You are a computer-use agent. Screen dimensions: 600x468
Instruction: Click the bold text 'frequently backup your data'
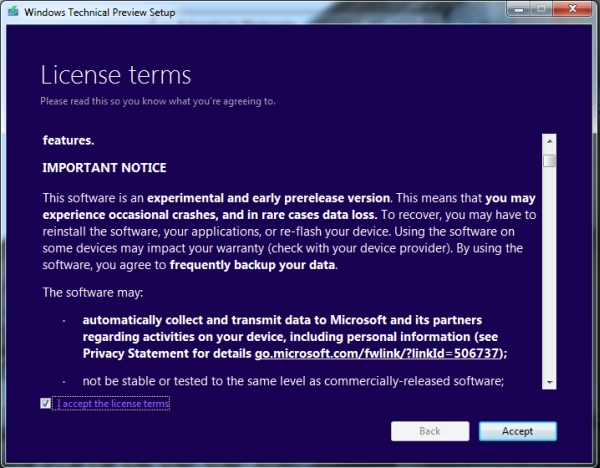click(252, 265)
